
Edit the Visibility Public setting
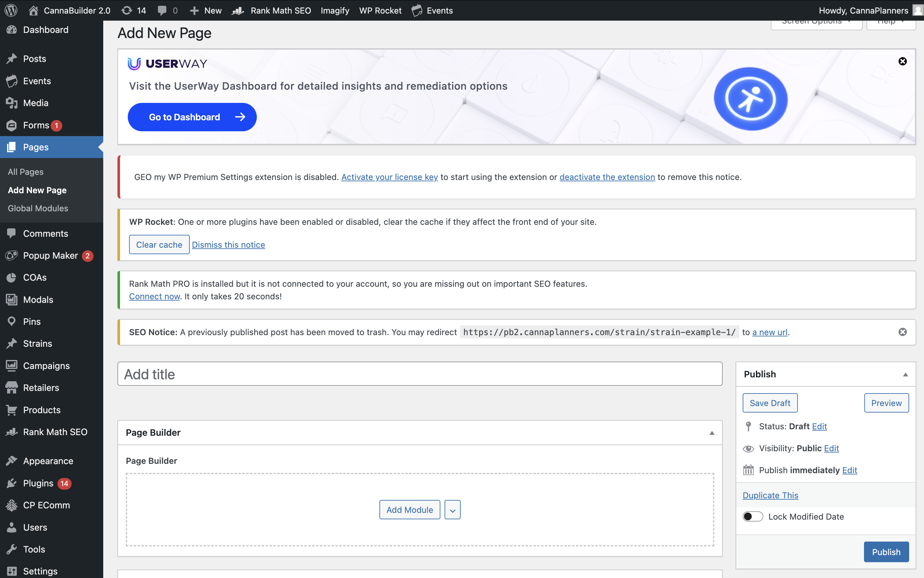click(831, 448)
